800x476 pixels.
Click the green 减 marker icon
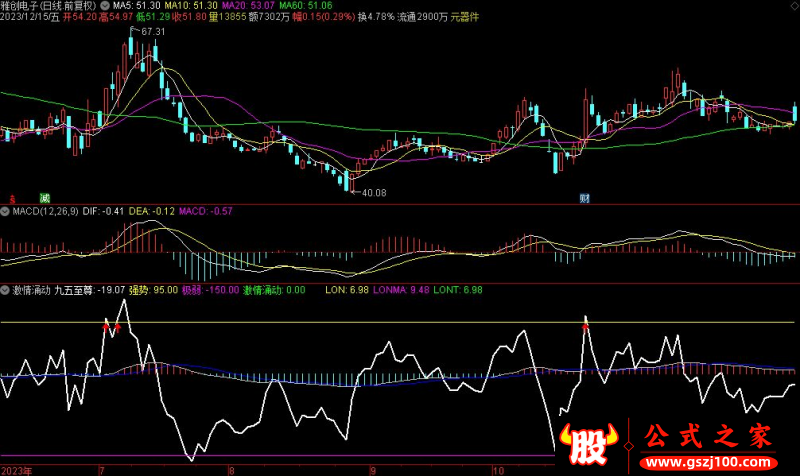(44, 198)
